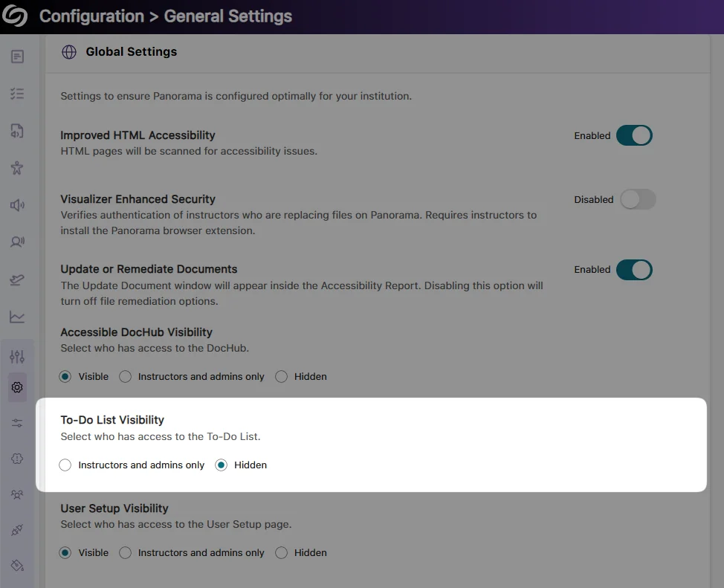Click the Configuration breadcrumb in the header
The height and width of the screenshot is (588, 724).
91,16
